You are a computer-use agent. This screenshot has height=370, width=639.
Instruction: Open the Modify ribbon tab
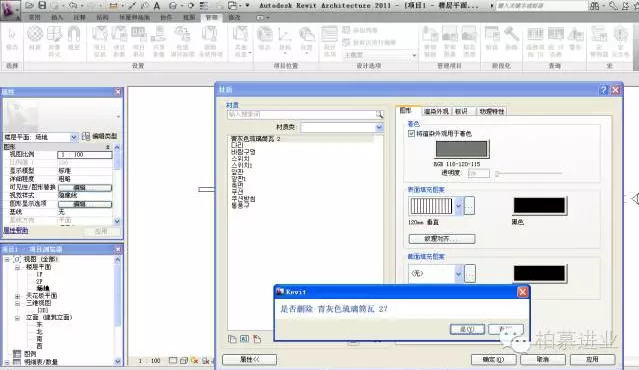click(234, 18)
